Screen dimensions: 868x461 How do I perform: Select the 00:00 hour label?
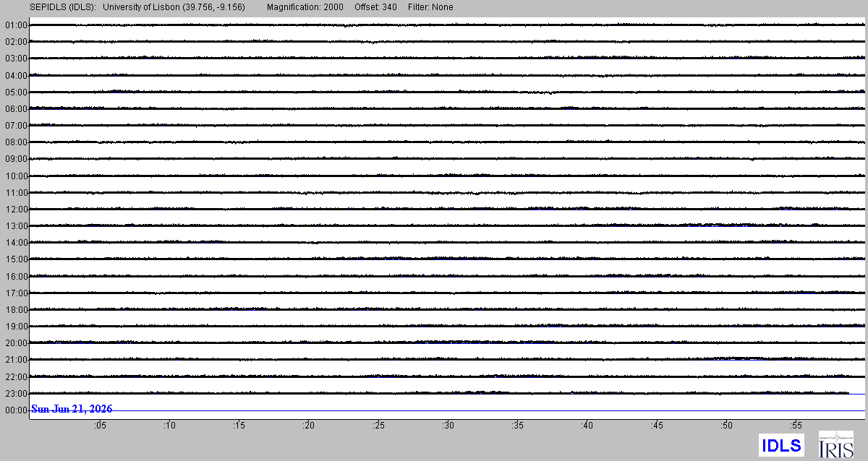pos(16,410)
